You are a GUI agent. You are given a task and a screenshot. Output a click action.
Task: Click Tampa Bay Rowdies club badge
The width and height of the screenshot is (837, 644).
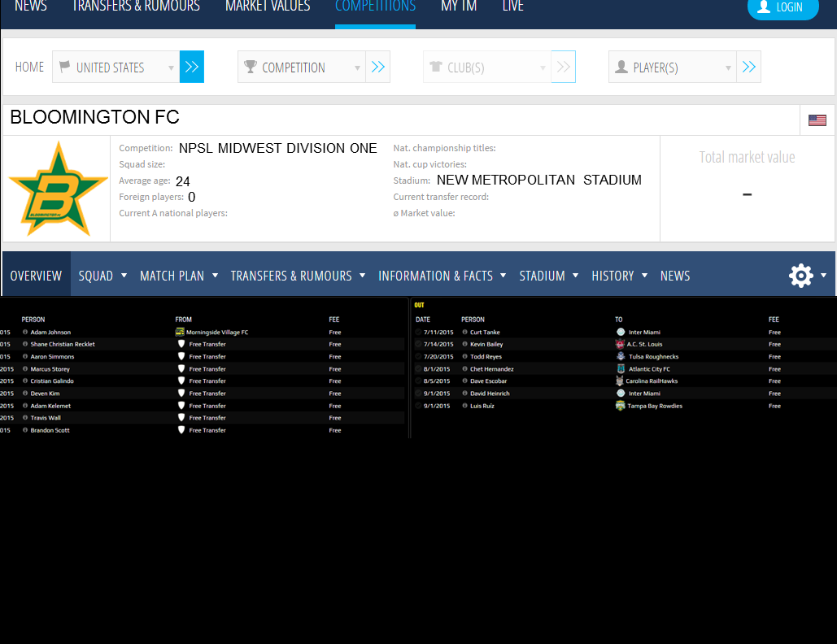point(621,406)
